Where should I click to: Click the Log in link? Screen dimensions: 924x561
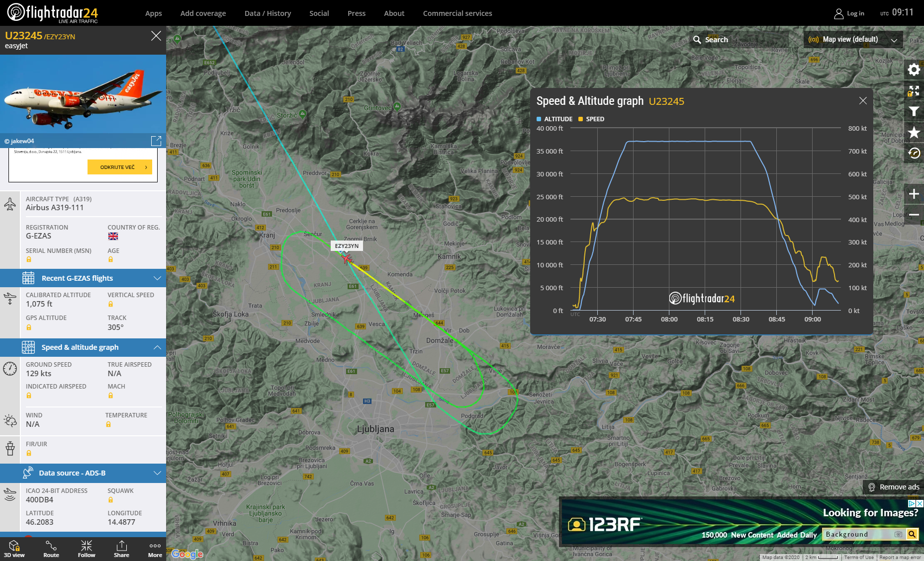(x=855, y=13)
